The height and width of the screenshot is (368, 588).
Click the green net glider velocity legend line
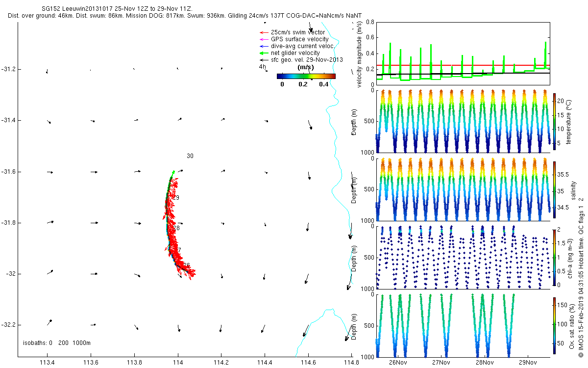[x=264, y=53]
